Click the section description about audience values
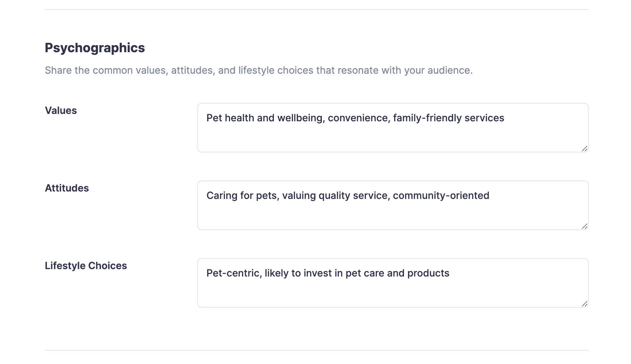631x364 pixels. point(258,71)
